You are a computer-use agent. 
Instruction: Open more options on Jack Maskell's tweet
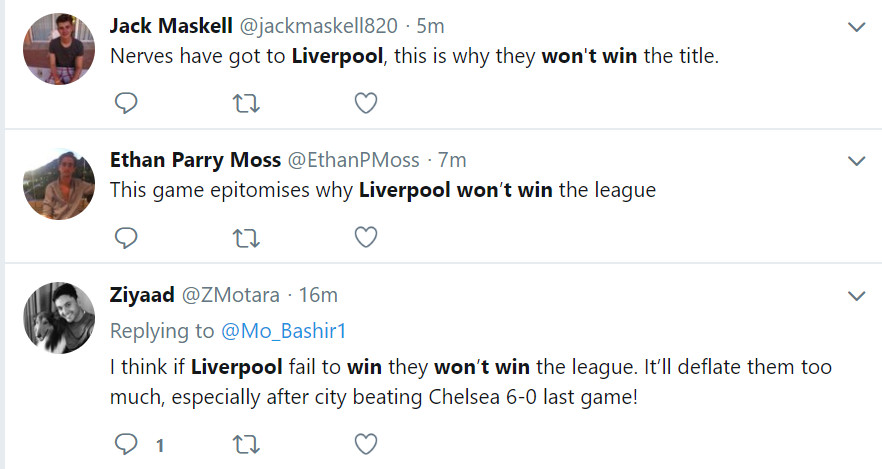point(856,27)
